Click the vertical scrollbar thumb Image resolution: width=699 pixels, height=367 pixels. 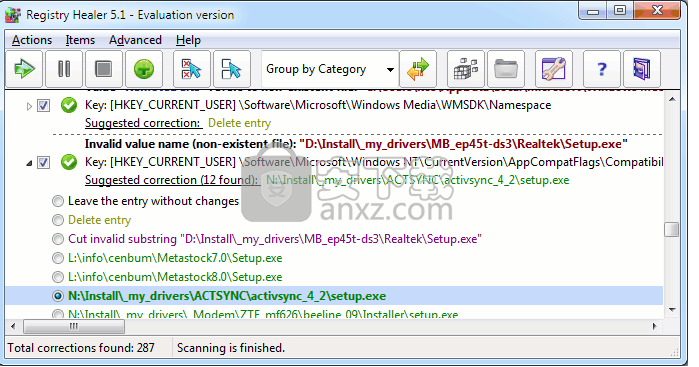click(671, 230)
